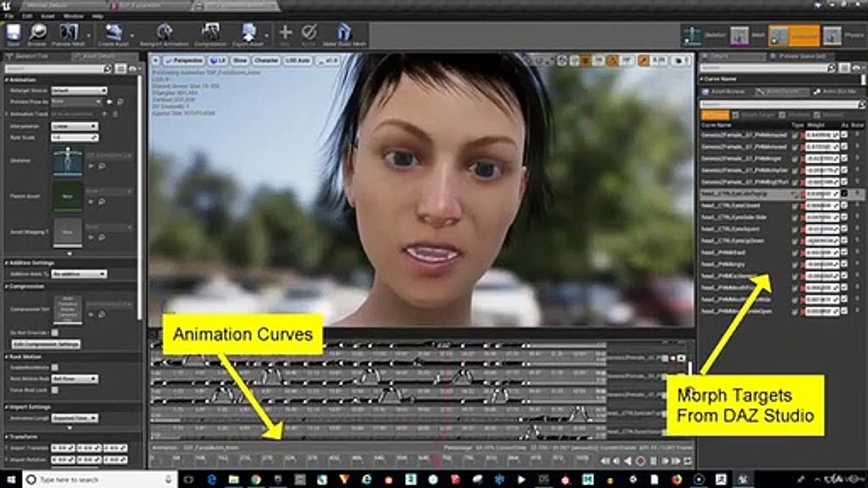
Task: Open the Animation Length dropdown
Action: [75, 418]
